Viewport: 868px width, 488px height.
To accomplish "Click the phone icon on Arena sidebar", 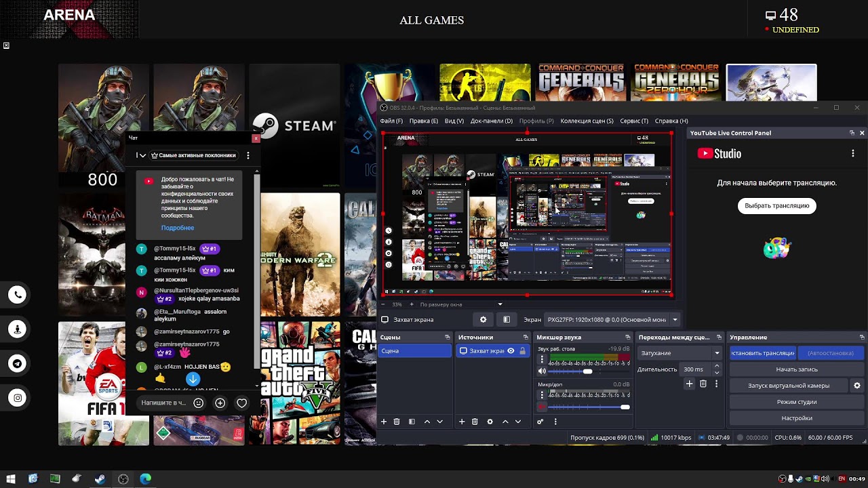I will [18, 294].
